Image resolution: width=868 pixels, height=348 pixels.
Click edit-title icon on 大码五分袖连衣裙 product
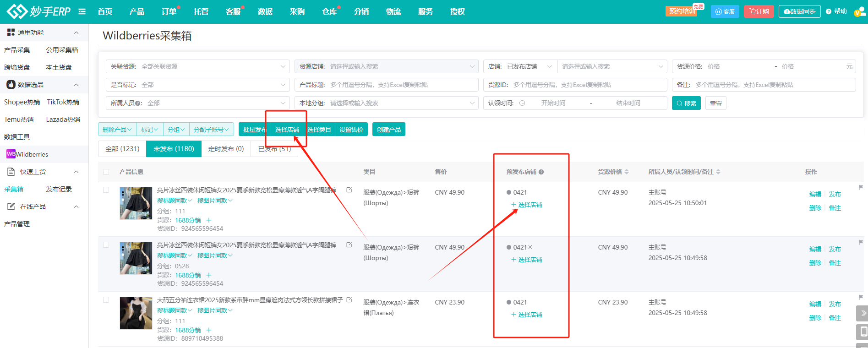coord(349,300)
